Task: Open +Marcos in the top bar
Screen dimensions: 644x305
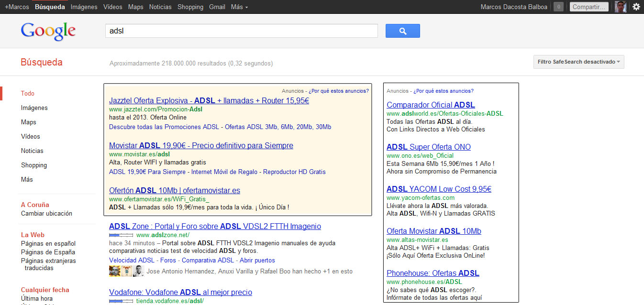Action: (17, 7)
